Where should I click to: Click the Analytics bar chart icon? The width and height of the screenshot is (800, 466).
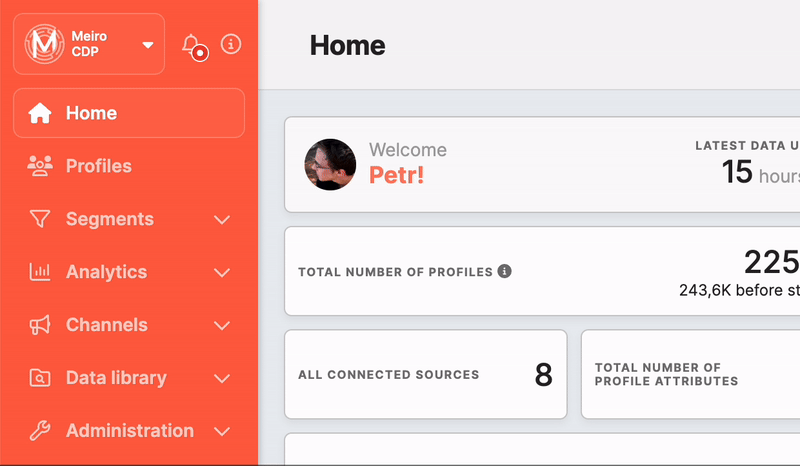[40, 272]
